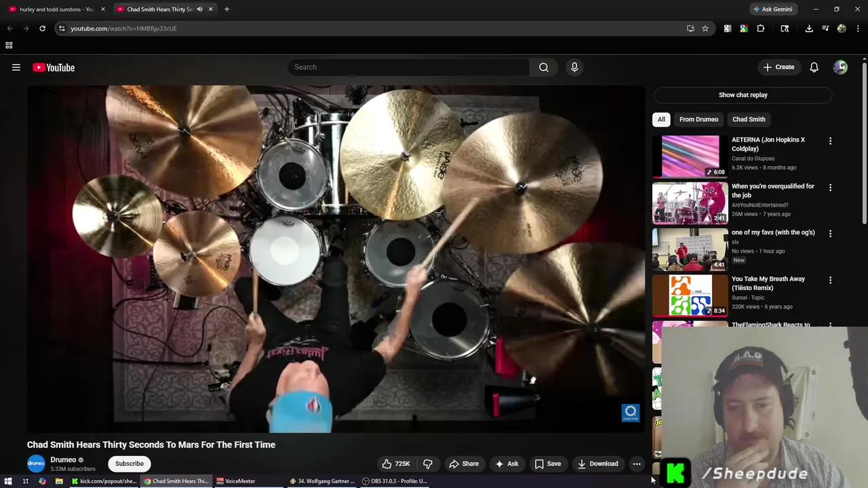Open File Explorer from the taskbar
The image size is (868, 488).
point(59,481)
